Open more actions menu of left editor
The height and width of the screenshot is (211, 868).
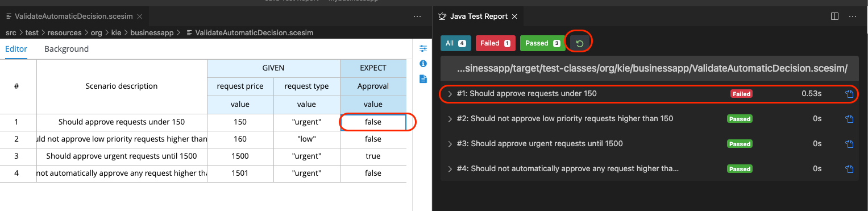(x=417, y=16)
